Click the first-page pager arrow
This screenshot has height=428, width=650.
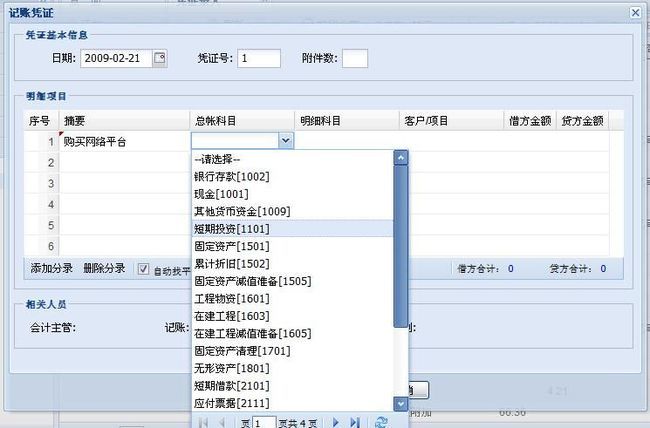pos(203,422)
